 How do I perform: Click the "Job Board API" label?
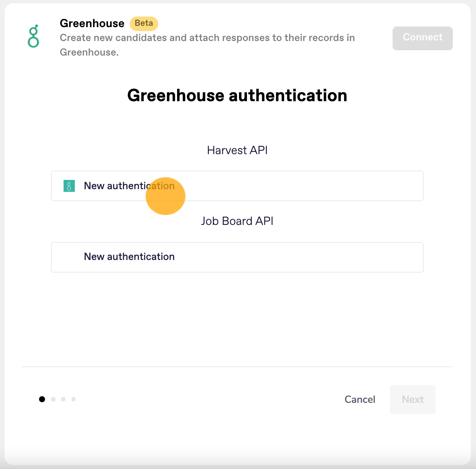(237, 221)
